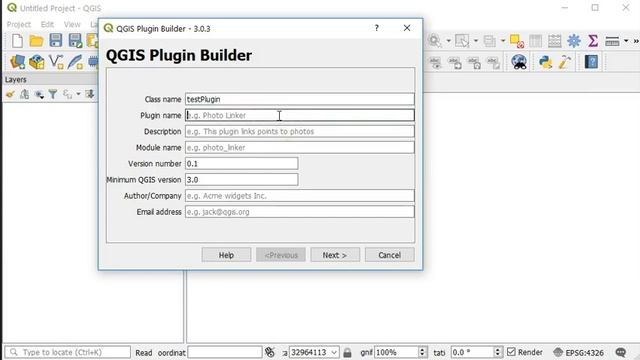This screenshot has height=360, width=640.
Task: Close the QGIS Plugin Builder dialog
Action: [x=407, y=28]
